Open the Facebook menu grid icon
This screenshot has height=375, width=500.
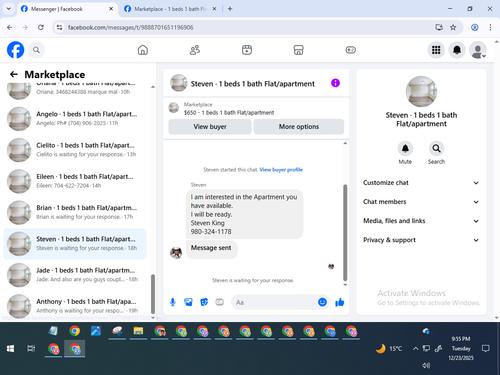click(436, 50)
